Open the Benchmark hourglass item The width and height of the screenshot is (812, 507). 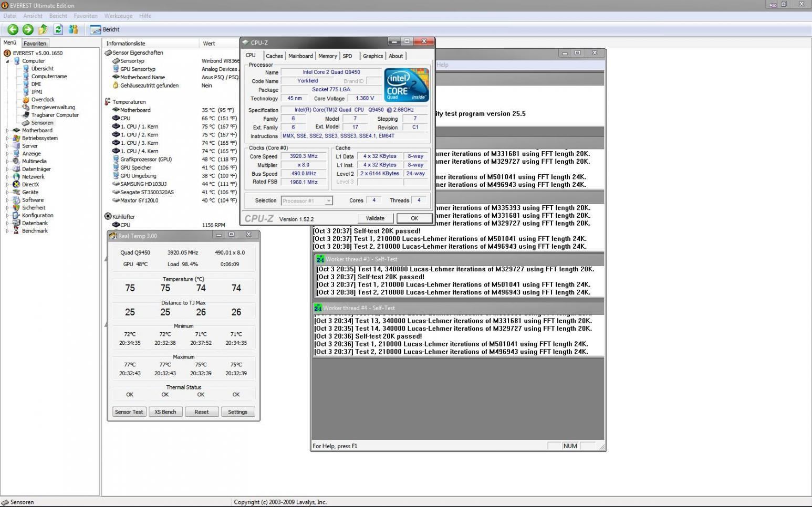[35, 231]
